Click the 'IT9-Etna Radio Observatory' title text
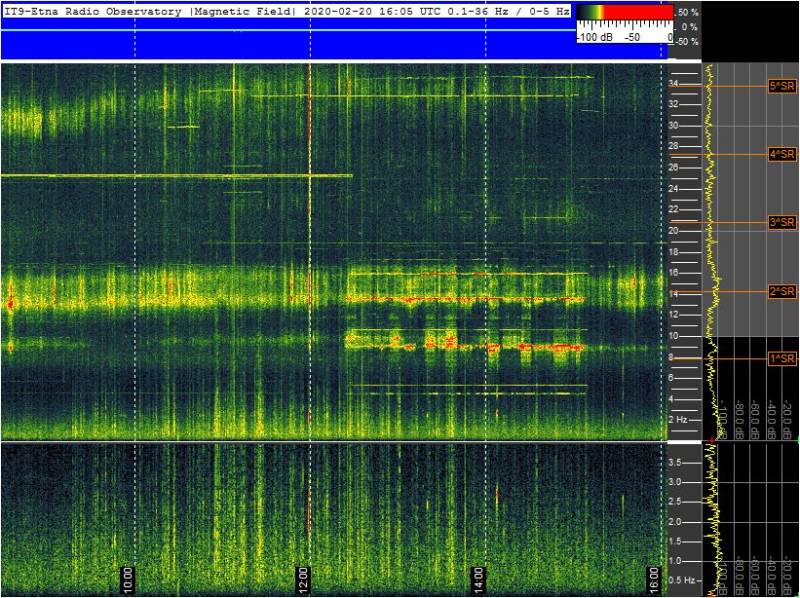This screenshot has height=598, width=800. click(x=93, y=11)
